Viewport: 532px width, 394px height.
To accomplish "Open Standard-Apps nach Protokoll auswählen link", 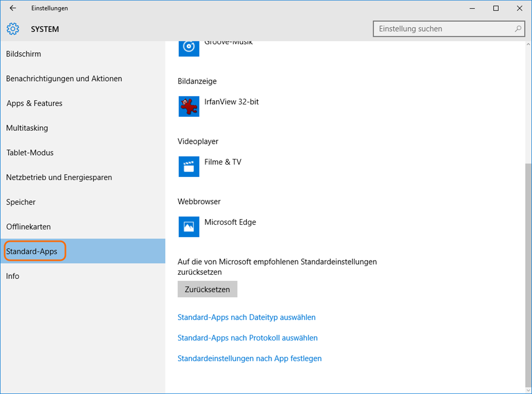I will (x=247, y=338).
